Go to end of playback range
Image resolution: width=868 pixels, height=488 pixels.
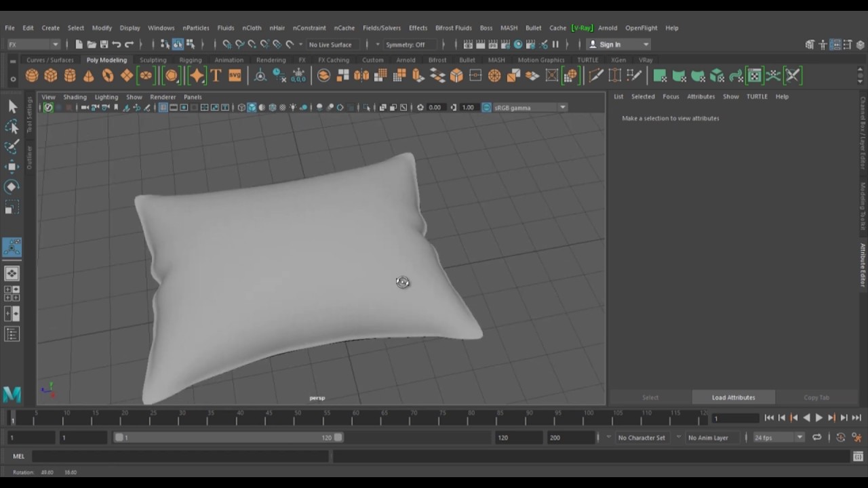(856, 418)
